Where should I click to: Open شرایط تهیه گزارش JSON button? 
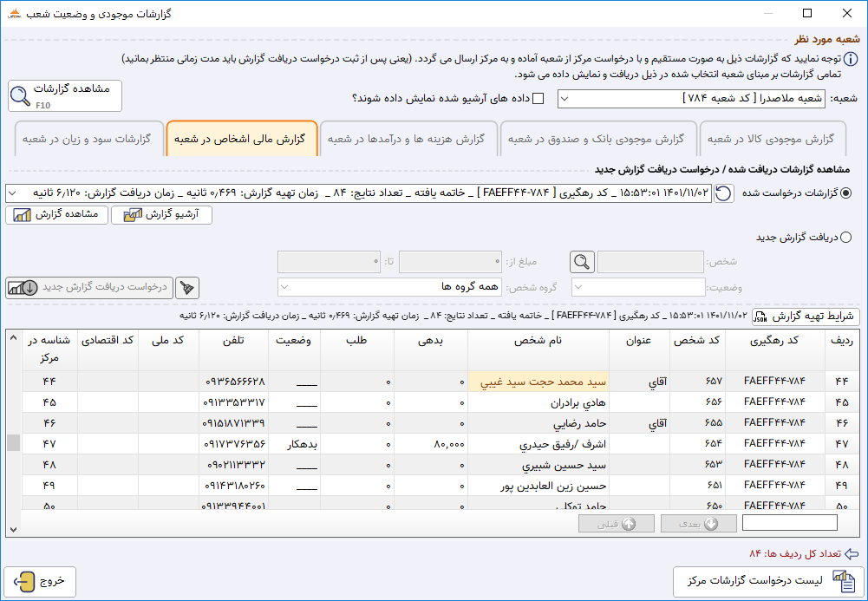(x=806, y=317)
